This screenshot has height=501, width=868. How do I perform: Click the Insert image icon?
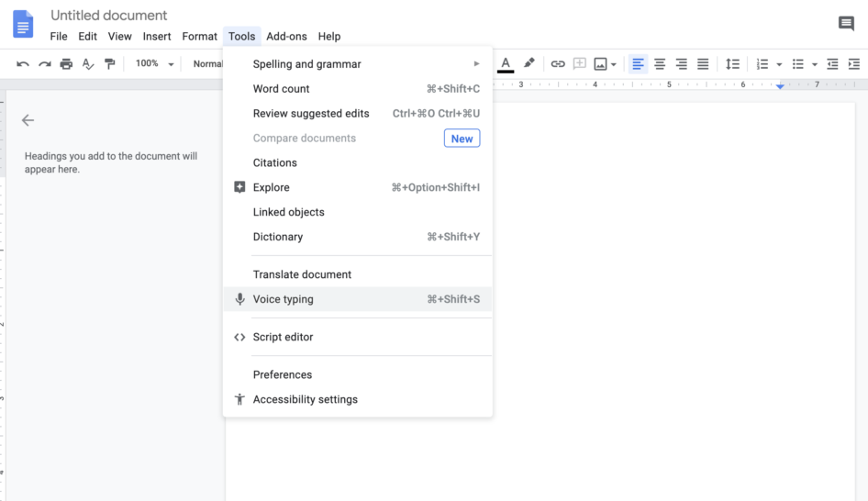(600, 64)
